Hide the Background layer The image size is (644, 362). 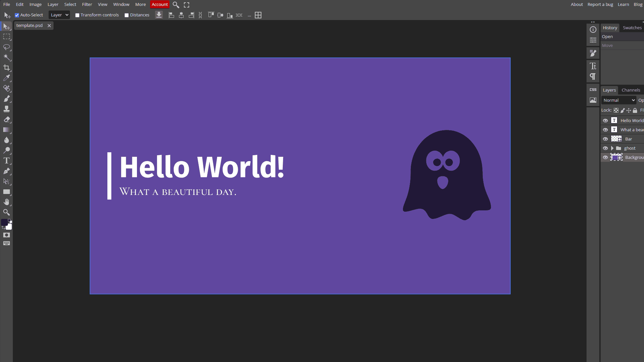pos(605,157)
